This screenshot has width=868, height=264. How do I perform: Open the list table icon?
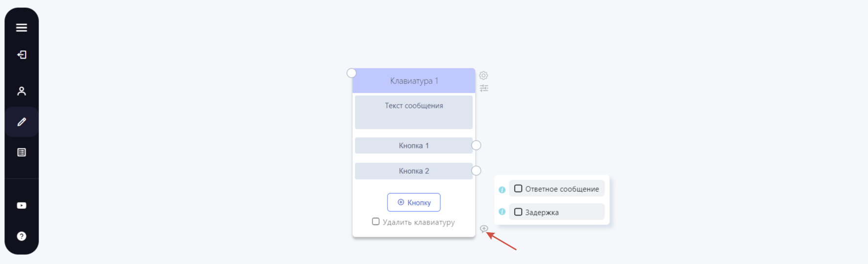[x=22, y=152]
